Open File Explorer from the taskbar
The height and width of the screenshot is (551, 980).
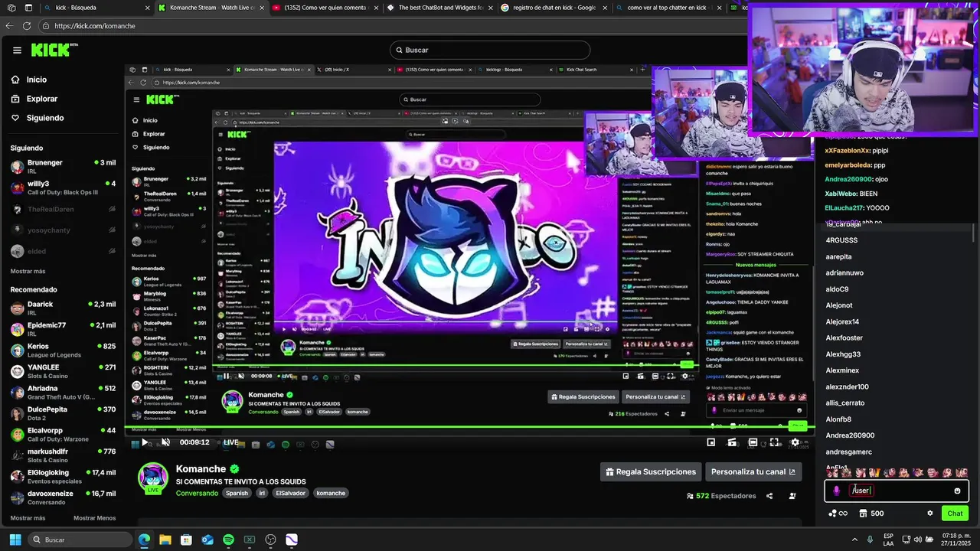coord(165,540)
